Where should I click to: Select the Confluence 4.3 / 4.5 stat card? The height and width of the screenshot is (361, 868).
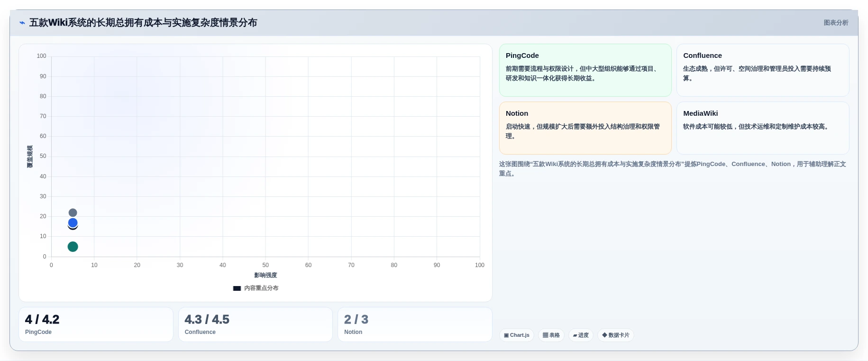click(256, 324)
